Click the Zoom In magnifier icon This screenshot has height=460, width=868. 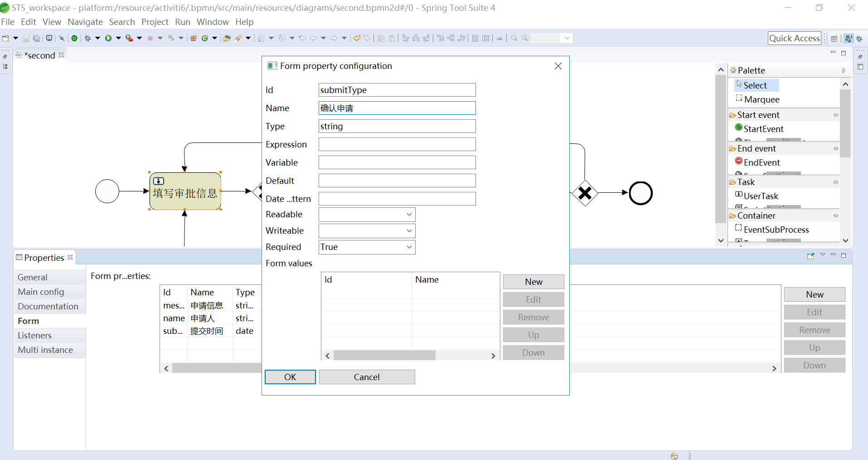click(525, 39)
